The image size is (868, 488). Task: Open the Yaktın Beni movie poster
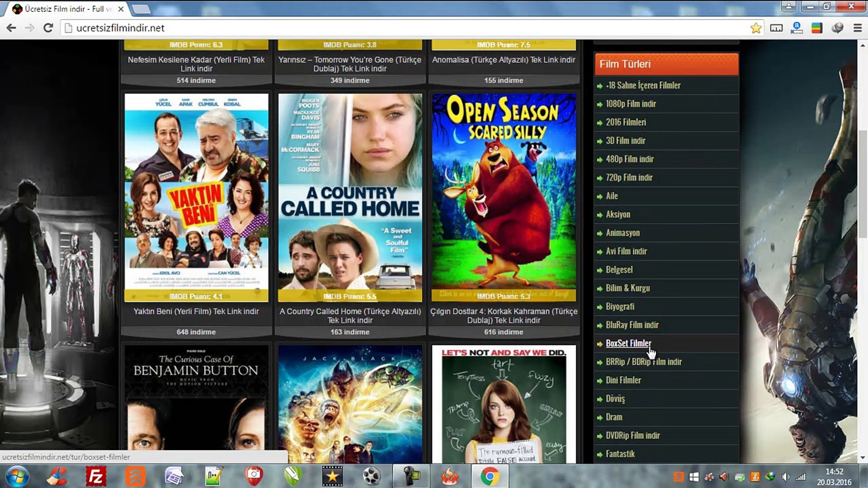click(196, 197)
